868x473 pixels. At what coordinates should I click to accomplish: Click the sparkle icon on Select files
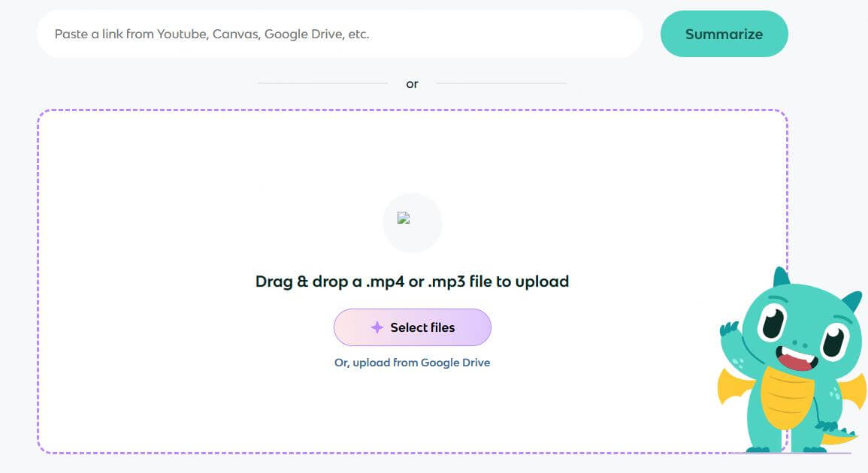coord(377,327)
